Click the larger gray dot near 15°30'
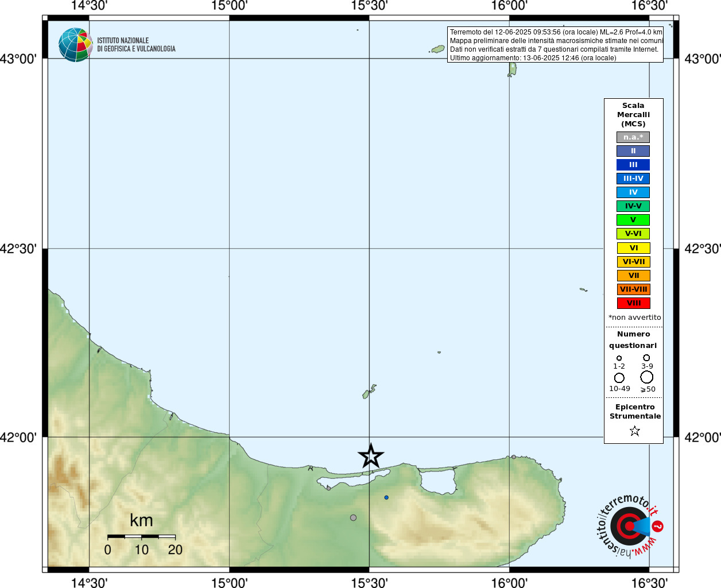This screenshot has width=721, height=588. point(354,518)
